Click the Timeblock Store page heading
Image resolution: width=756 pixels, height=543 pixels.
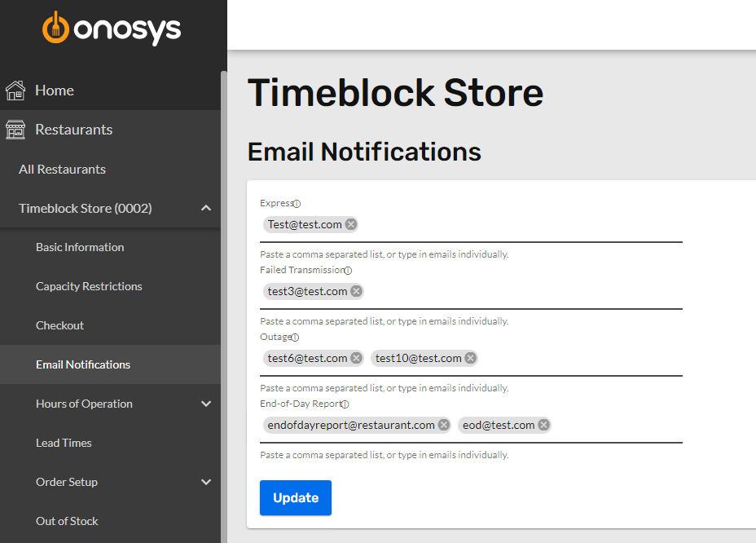pyautogui.click(x=395, y=93)
